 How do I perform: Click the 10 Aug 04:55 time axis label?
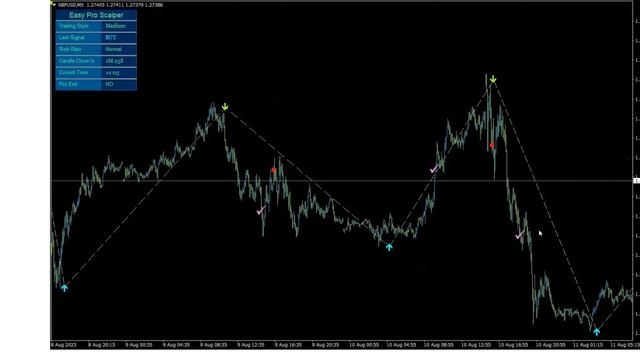coord(401,345)
